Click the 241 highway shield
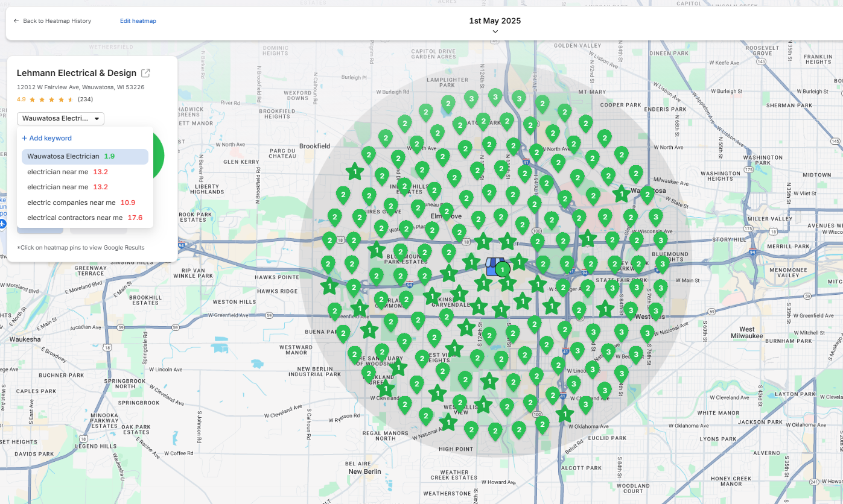 (x=815, y=482)
